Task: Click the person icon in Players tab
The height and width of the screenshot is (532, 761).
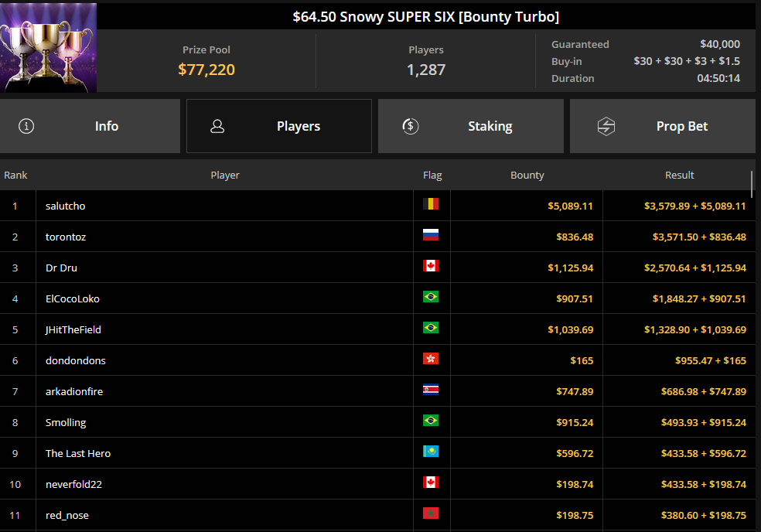Action: [217, 126]
